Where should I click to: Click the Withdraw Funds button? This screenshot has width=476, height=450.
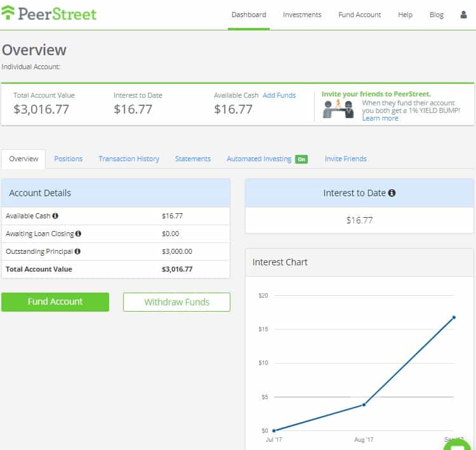click(x=176, y=302)
